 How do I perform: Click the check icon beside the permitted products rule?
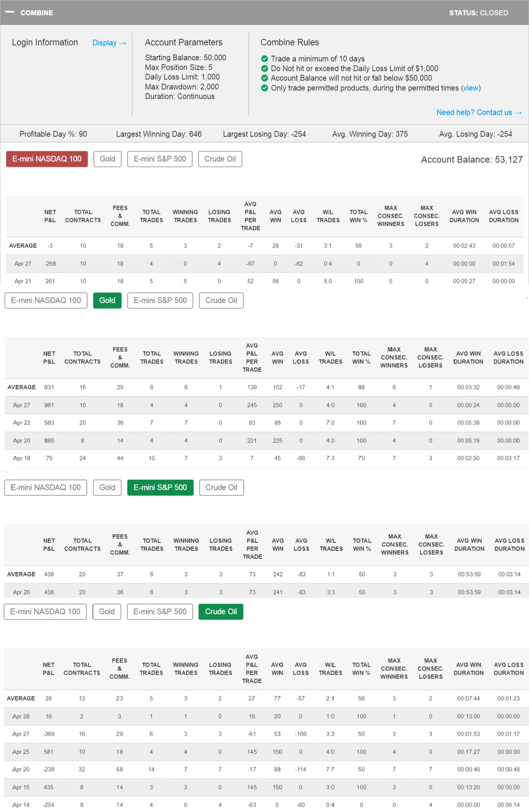pos(264,88)
